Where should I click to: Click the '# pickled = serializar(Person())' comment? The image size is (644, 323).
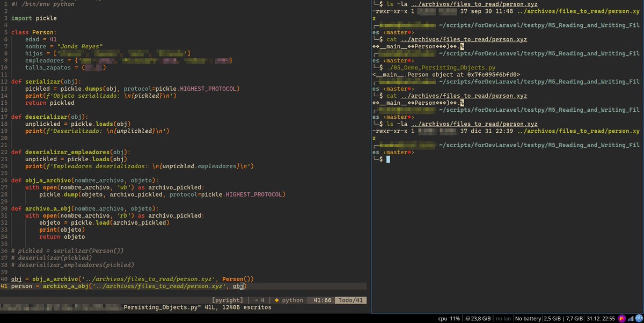pyautogui.click(x=68, y=250)
